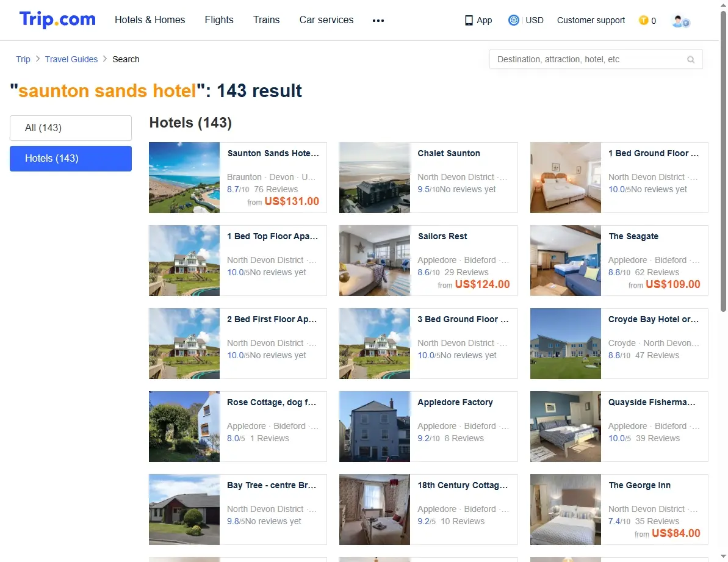Open 18th Century Cottag... listing
Viewport: 728px width, 562px height.
pos(463,486)
